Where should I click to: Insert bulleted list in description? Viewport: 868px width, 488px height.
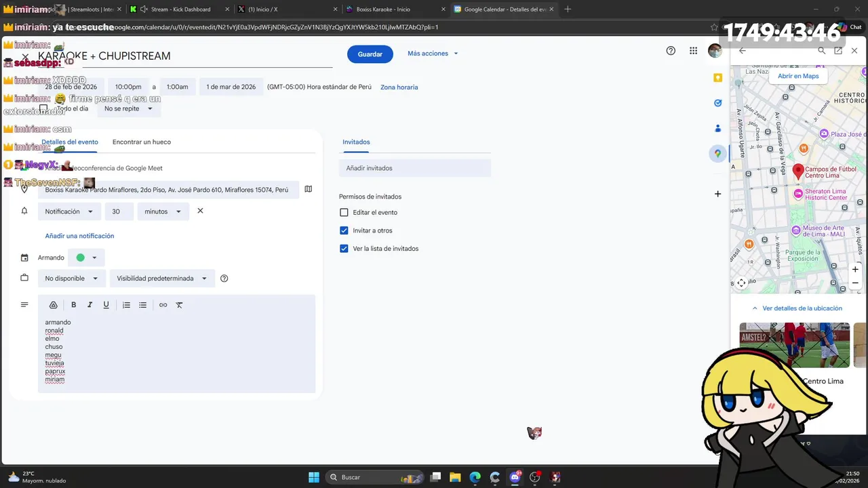[x=142, y=305]
